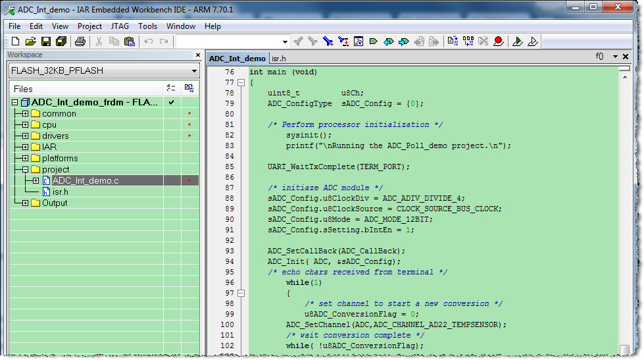Click the Find flashlight icon with plus
This screenshot has width=644, height=360.
(328, 41)
